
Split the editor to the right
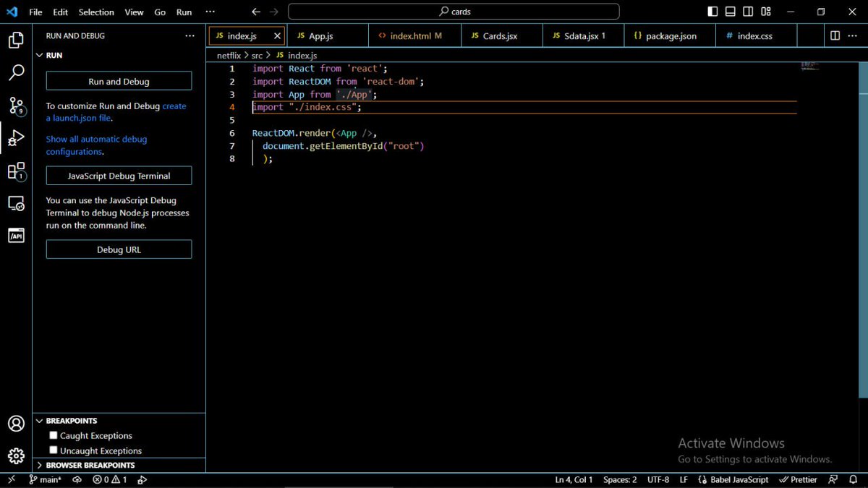tap(835, 35)
